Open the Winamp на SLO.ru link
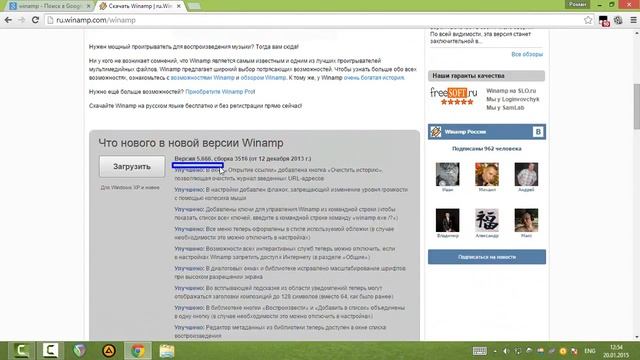Image resolution: width=640 pixels, height=360 pixels. coord(511,91)
